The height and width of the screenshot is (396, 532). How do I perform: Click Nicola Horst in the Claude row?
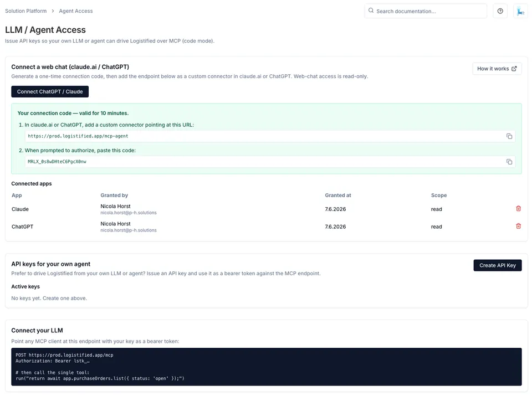click(115, 206)
